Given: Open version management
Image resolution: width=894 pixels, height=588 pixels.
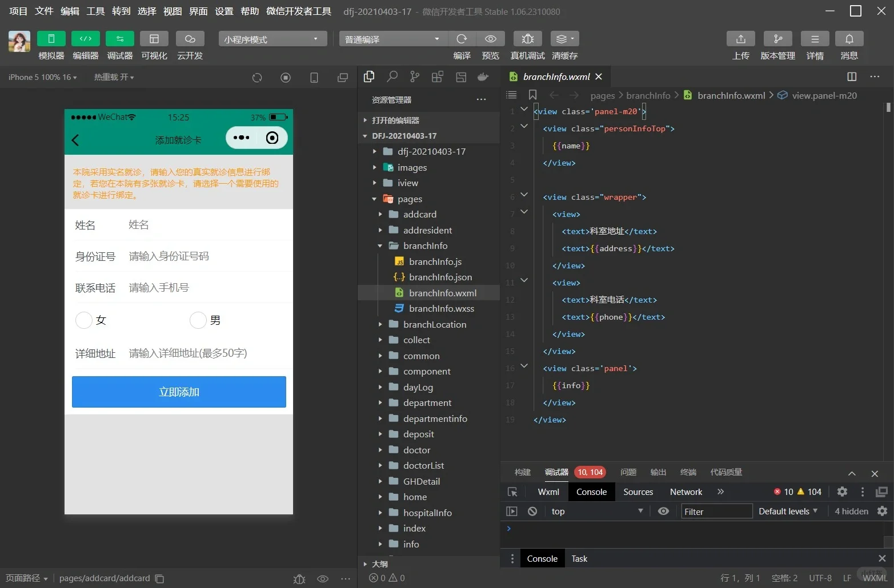Looking at the screenshot, I should point(777,39).
